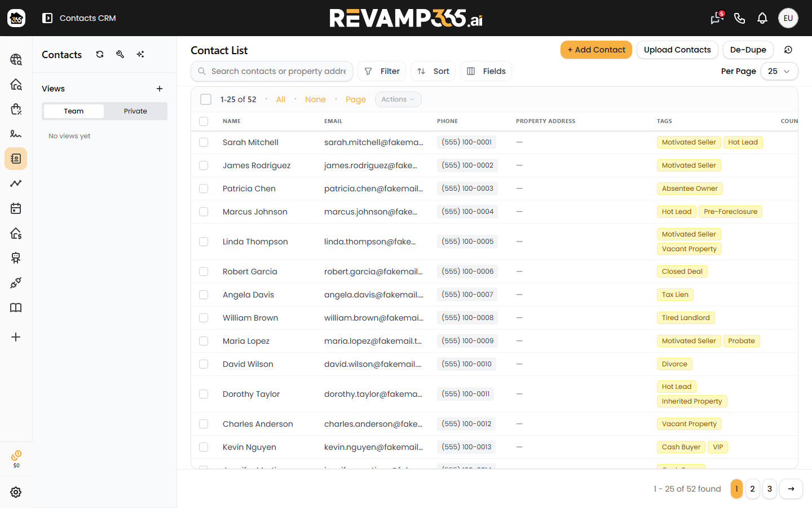Click the Pre-Foreclosure tag on Marcus Johnson

[730, 212]
